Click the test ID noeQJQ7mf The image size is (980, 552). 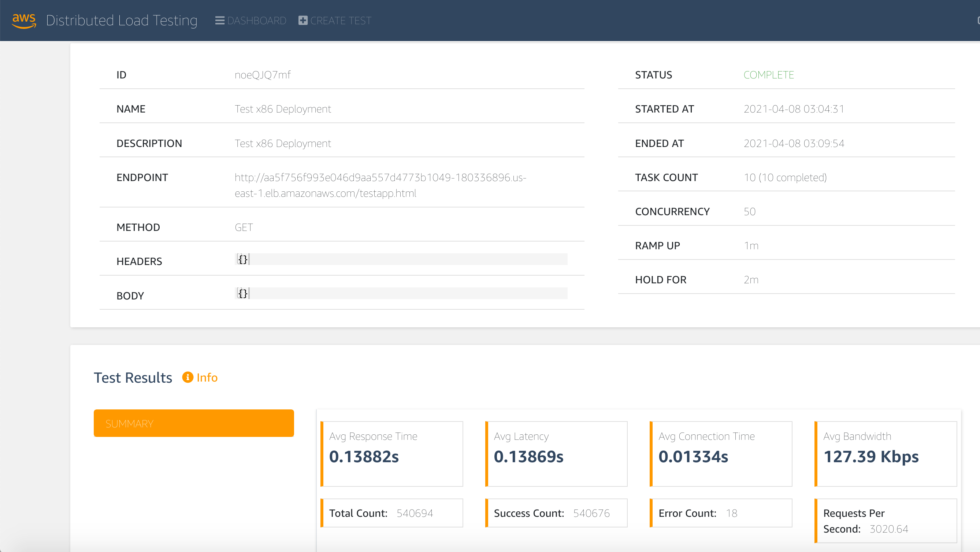(263, 75)
